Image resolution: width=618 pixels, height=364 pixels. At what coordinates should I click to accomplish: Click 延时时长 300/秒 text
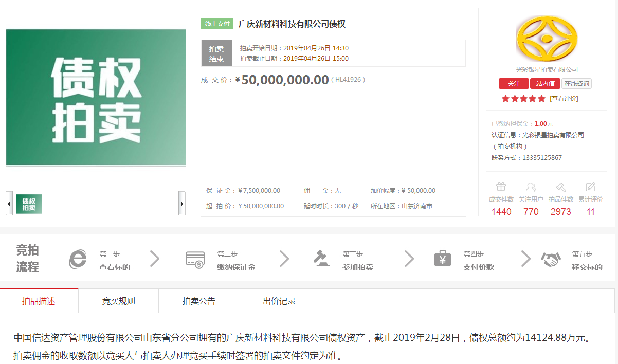[331, 206]
